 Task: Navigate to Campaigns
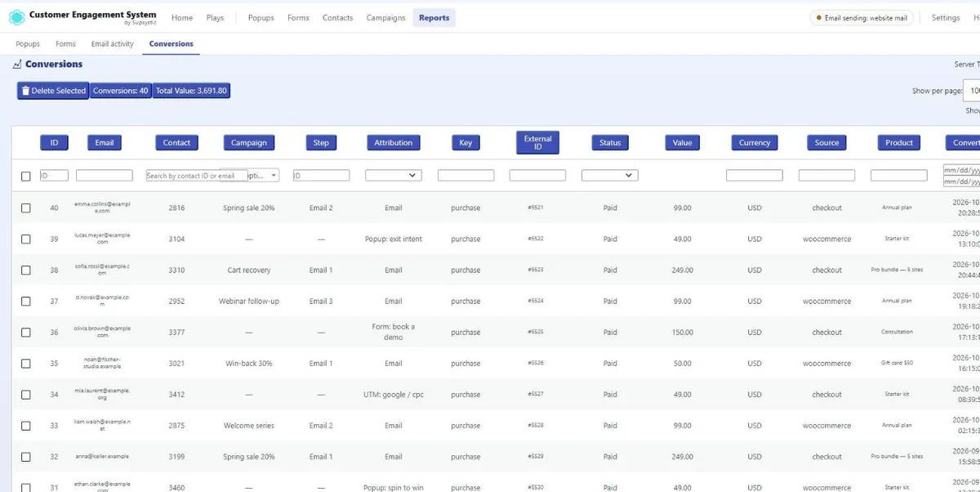coord(385,17)
